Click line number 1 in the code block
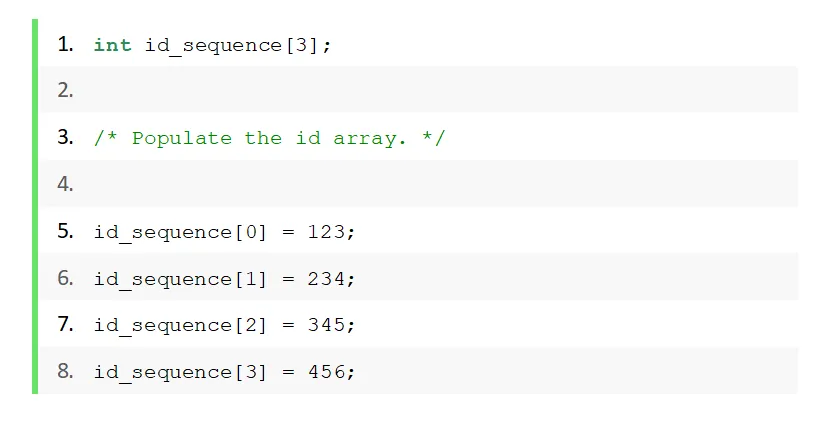 tap(65, 44)
